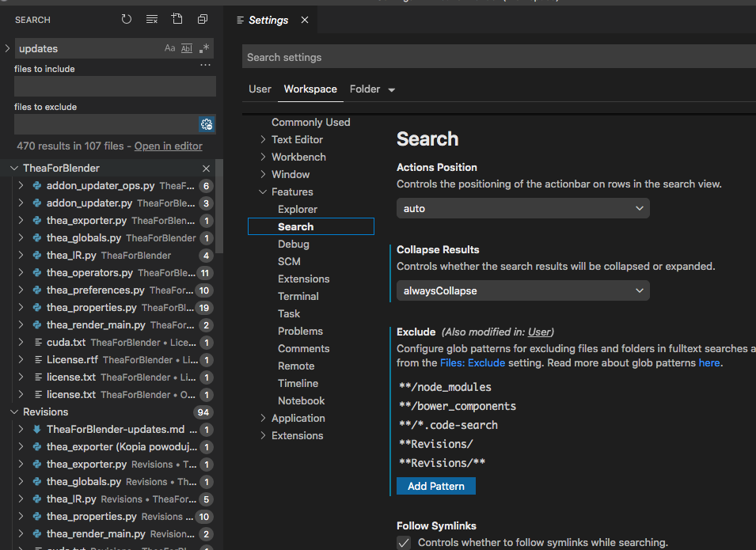
Task: Click the files to include field
Action: [115, 87]
